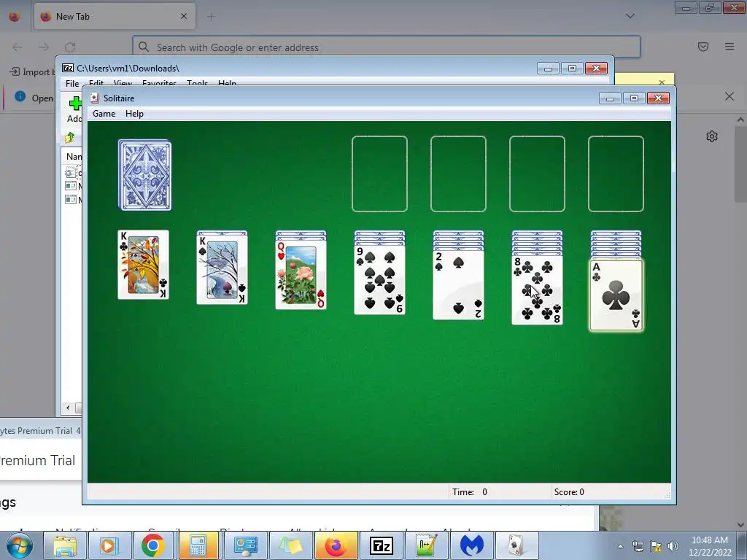Click the Firefox View pinned icon
747x560 pixels.
[x=15, y=17]
